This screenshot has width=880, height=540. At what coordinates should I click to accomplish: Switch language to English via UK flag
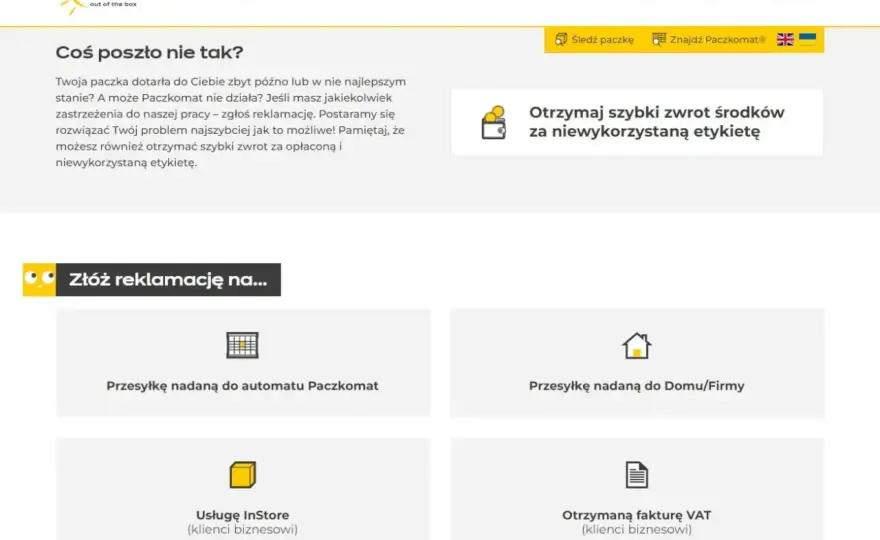785,39
